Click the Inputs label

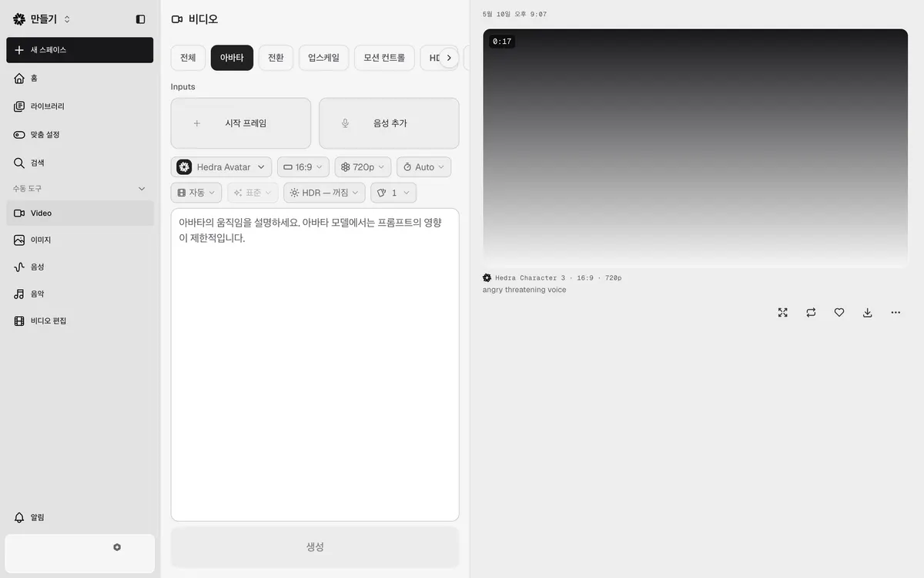coord(183,87)
